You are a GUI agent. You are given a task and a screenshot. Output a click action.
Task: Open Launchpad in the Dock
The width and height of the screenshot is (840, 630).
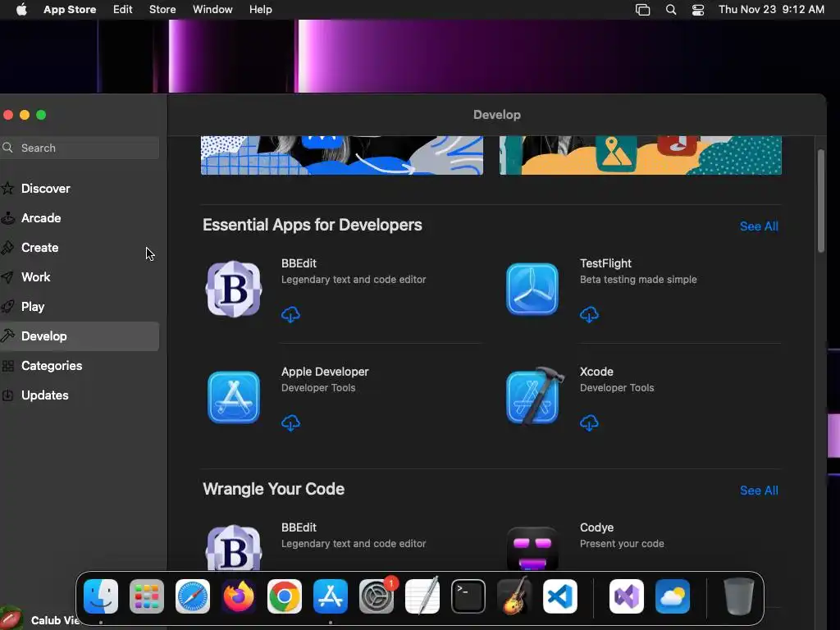(147, 596)
